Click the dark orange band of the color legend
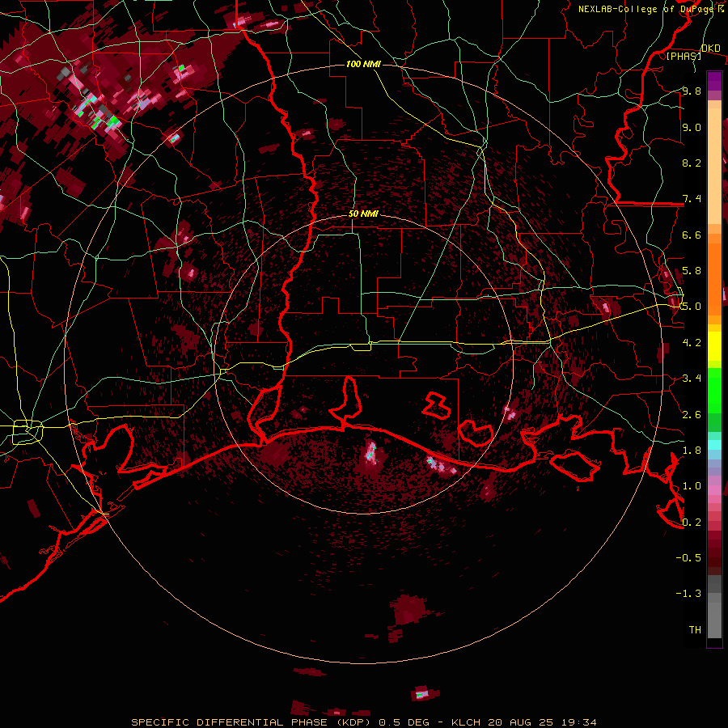 point(714,278)
